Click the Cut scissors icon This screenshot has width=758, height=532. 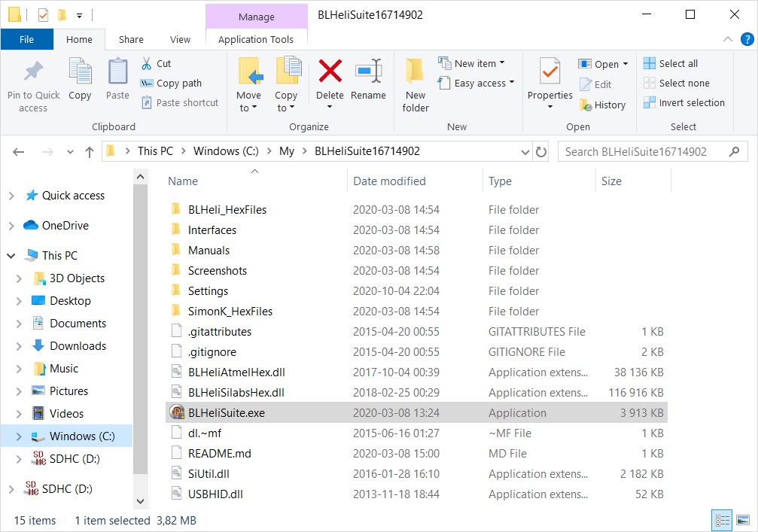pos(147,63)
